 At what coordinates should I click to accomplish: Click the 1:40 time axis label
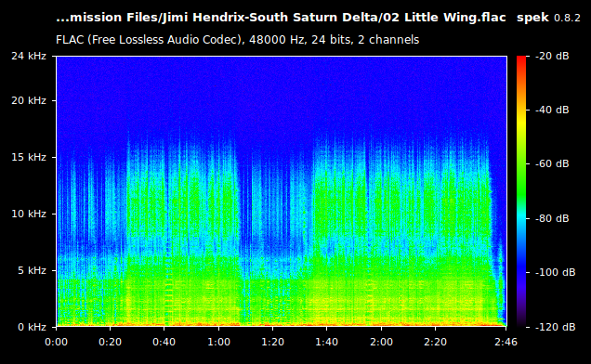(x=326, y=342)
